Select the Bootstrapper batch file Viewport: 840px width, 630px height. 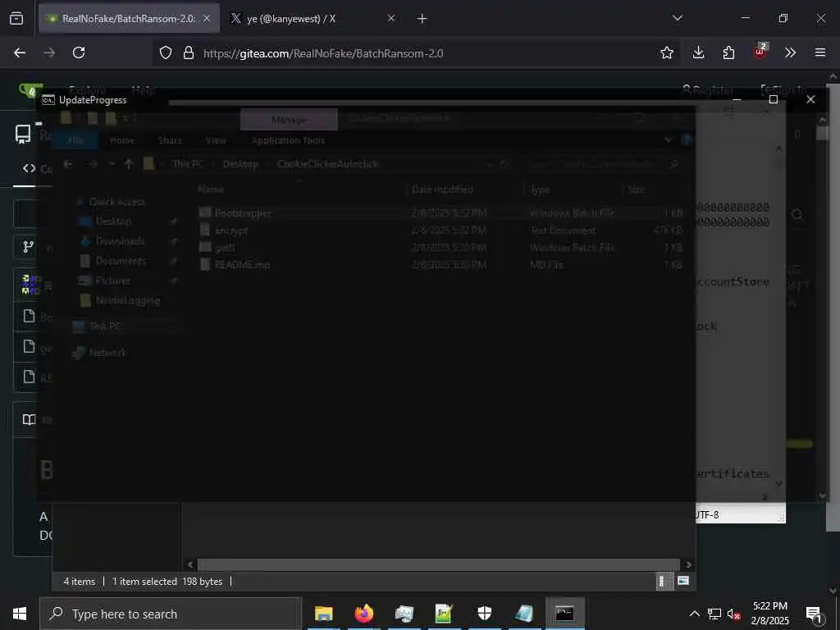pyautogui.click(x=243, y=213)
